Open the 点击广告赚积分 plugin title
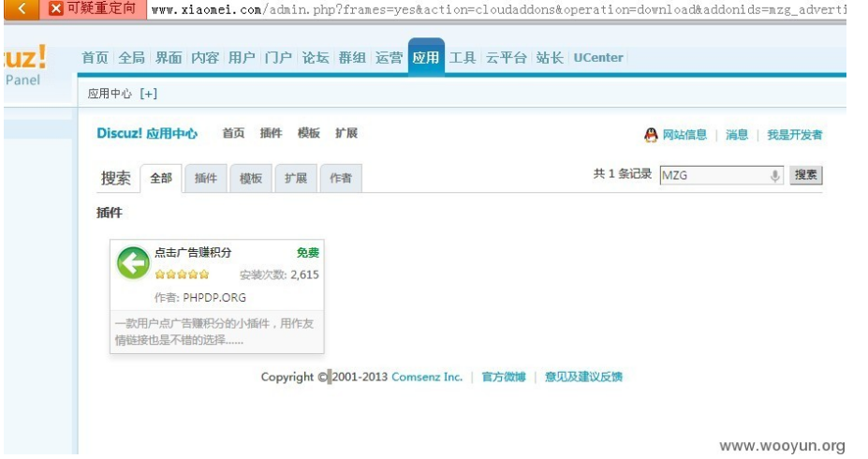868x459 pixels. (193, 253)
